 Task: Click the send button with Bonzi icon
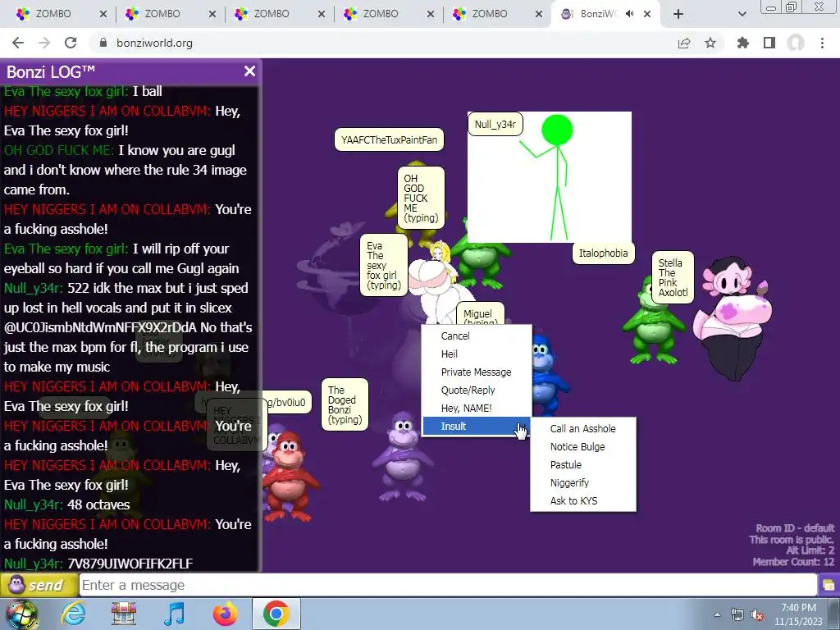[x=39, y=585]
